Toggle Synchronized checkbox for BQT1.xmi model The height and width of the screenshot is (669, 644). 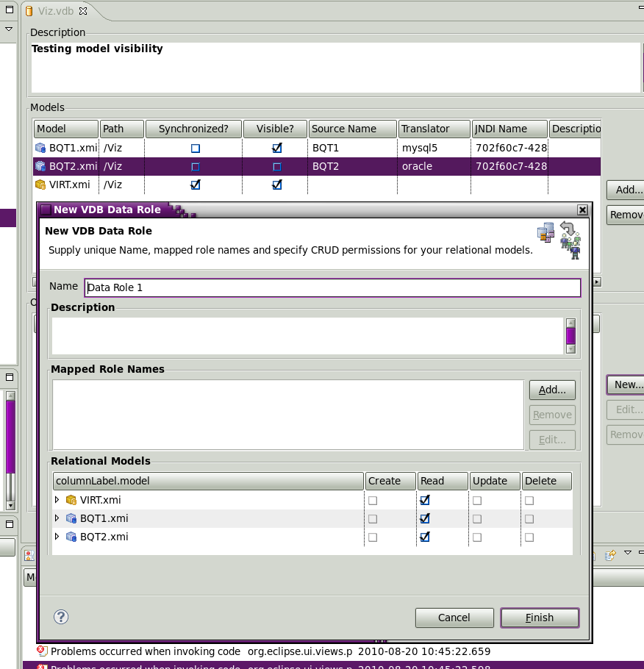(196, 149)
